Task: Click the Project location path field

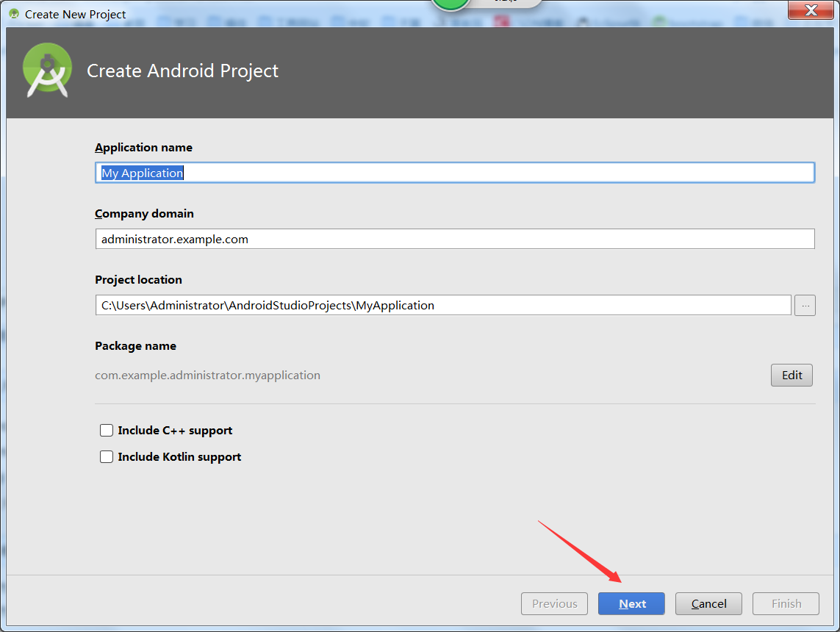Action: pyautogui.click(x=443, y=305)
